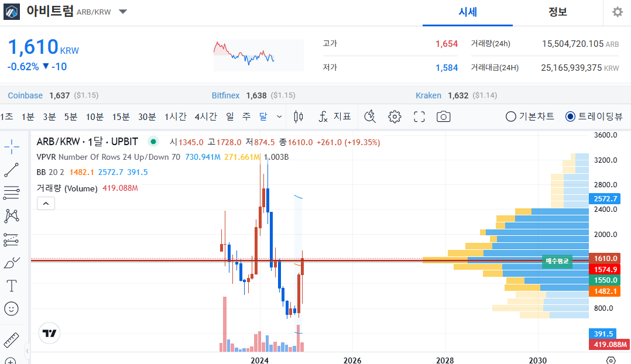
Task: Click the mini price sparkline chart
Action: pyautogui.click(x=258, y=55)
